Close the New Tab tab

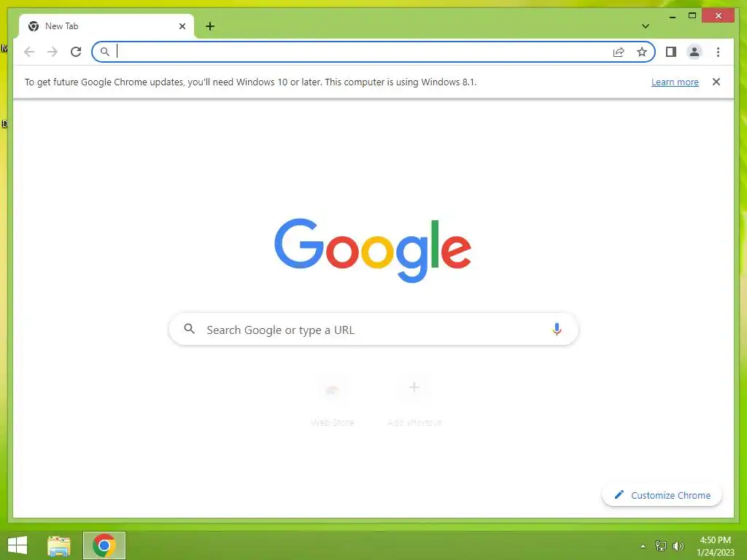[182, 26]
